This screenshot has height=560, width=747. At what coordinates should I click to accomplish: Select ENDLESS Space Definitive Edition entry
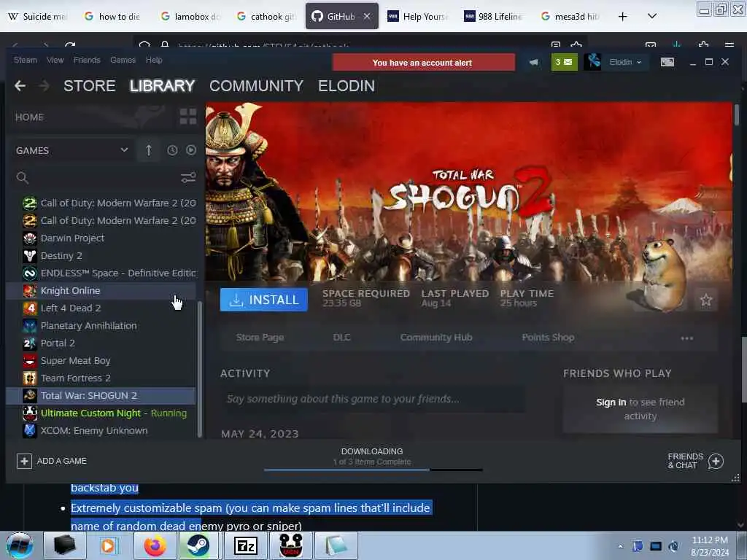coord(101,273)
